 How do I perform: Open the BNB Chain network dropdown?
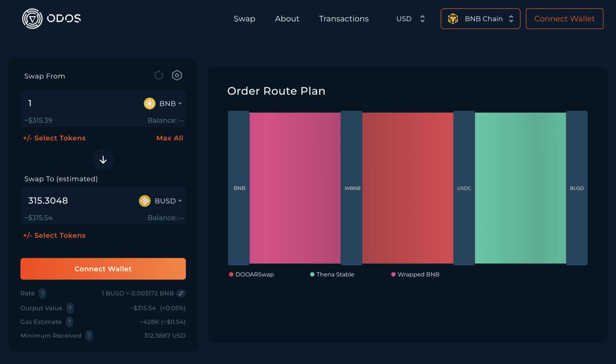pos(480,19)
